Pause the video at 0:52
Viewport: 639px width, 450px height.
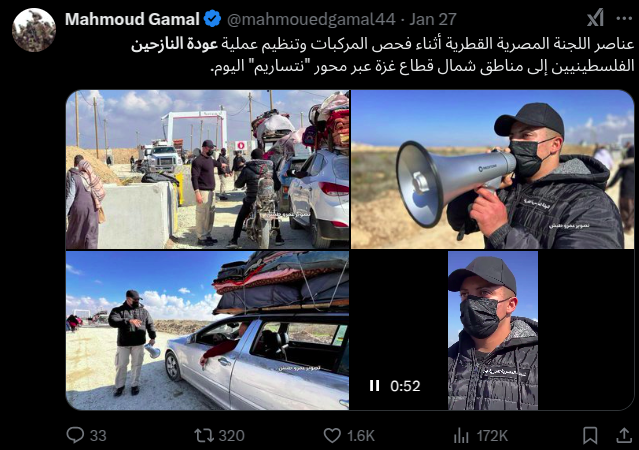[x=374, y=386]
